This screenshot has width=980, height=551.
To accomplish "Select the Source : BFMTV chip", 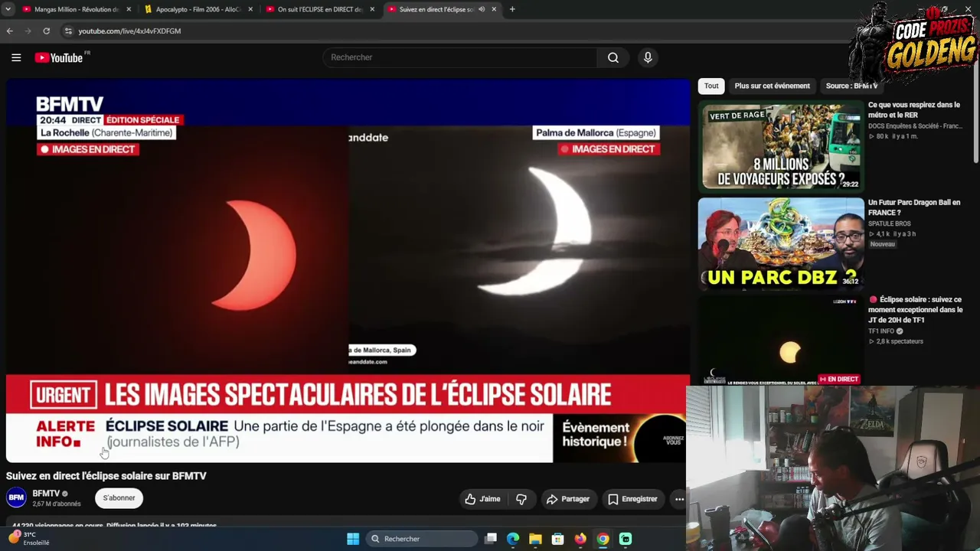I will click(851, 86).
